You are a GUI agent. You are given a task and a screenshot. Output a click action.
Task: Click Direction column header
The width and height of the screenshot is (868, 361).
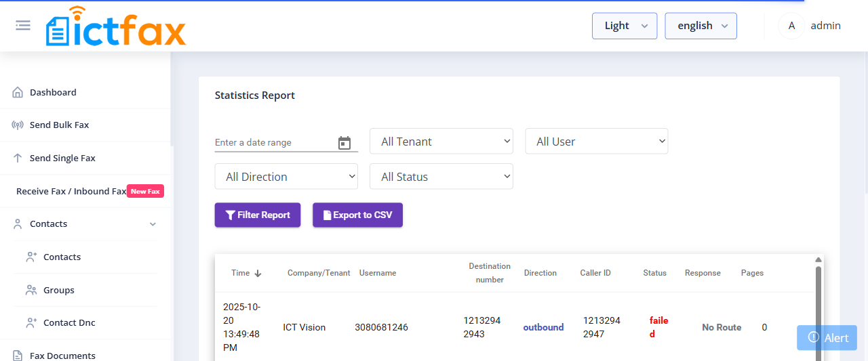(x=540, y=273)
